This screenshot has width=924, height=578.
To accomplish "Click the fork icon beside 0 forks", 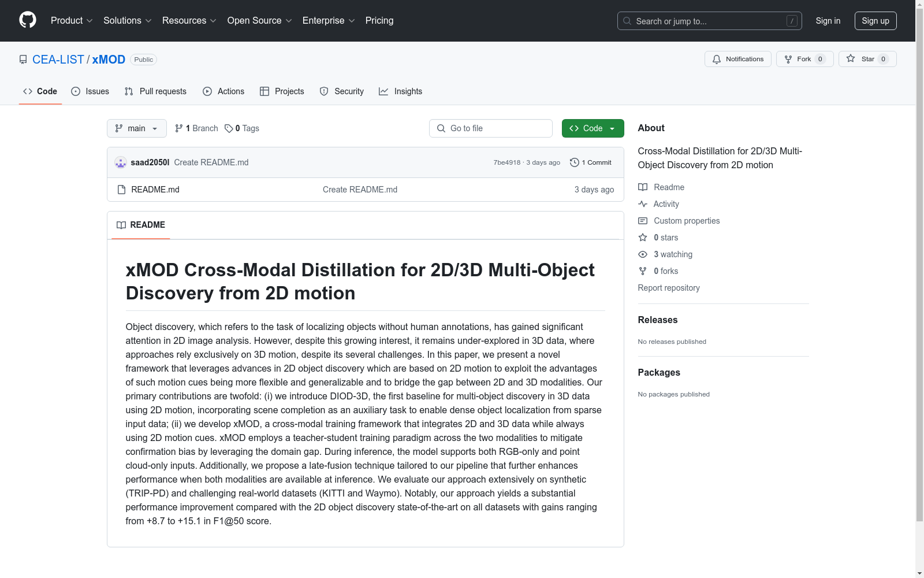I will point(643,271).
